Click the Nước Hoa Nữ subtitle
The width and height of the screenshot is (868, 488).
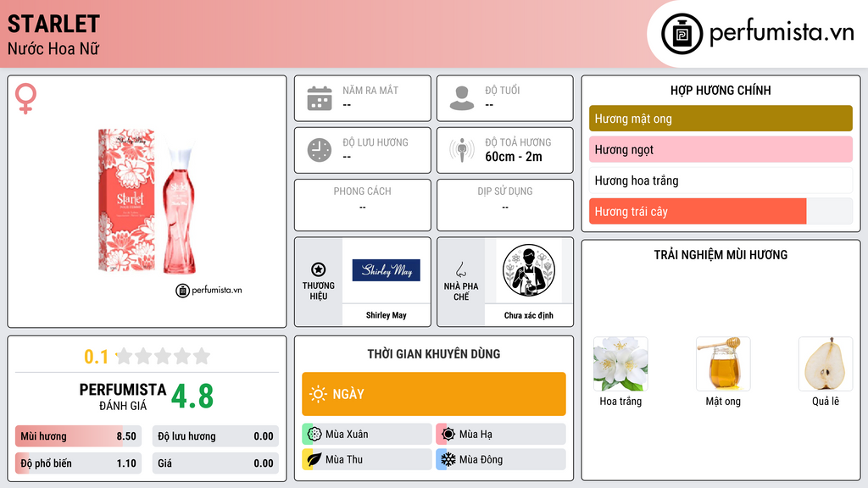53,48
